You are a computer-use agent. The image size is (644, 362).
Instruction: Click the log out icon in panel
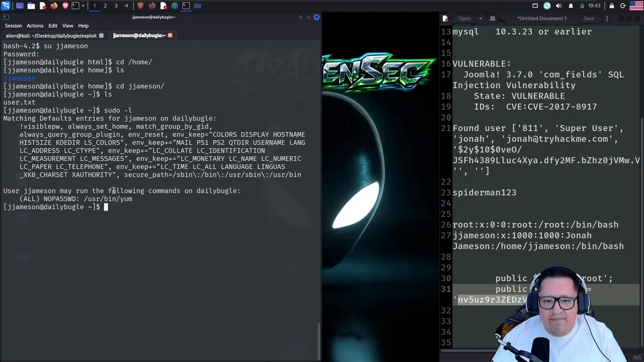pyautogui.click(x=623, y=6)
